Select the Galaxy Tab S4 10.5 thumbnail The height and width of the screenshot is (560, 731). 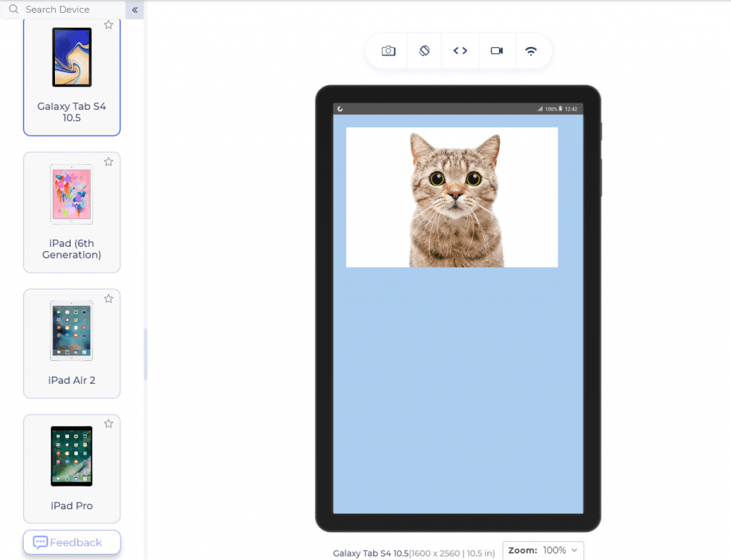72,57
